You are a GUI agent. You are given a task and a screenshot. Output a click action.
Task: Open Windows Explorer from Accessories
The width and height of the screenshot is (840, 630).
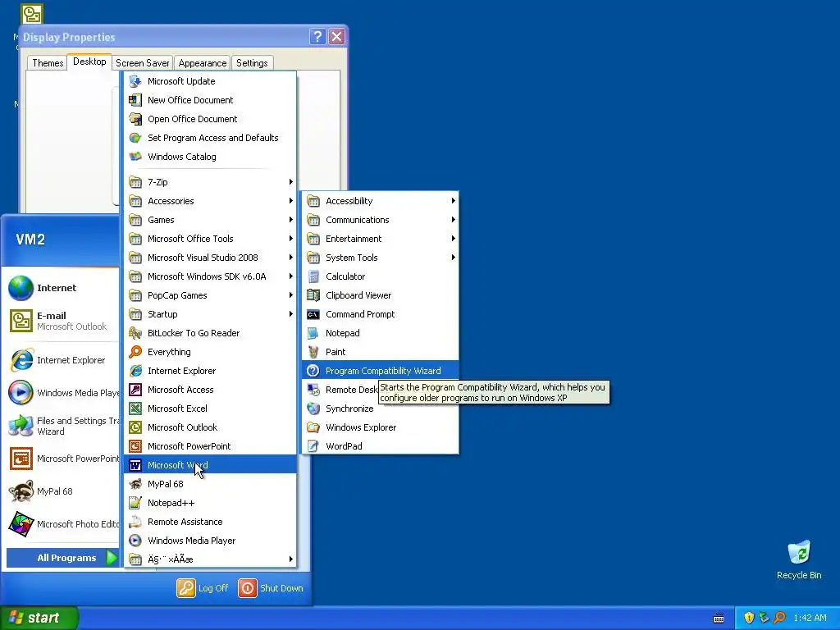point(381,427)
